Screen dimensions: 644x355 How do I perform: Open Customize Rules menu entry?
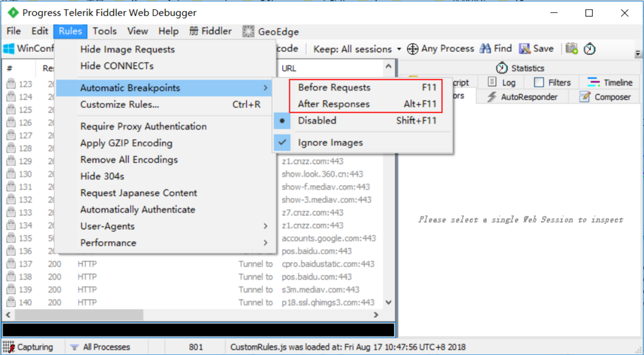point(165,104)
